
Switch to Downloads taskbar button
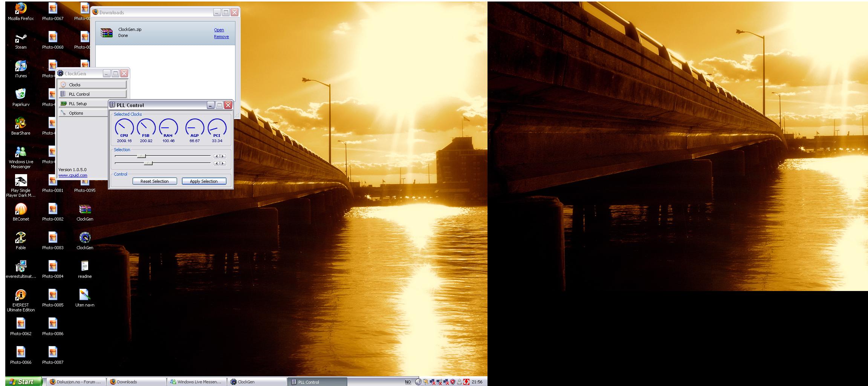click(x=136, y=382)
